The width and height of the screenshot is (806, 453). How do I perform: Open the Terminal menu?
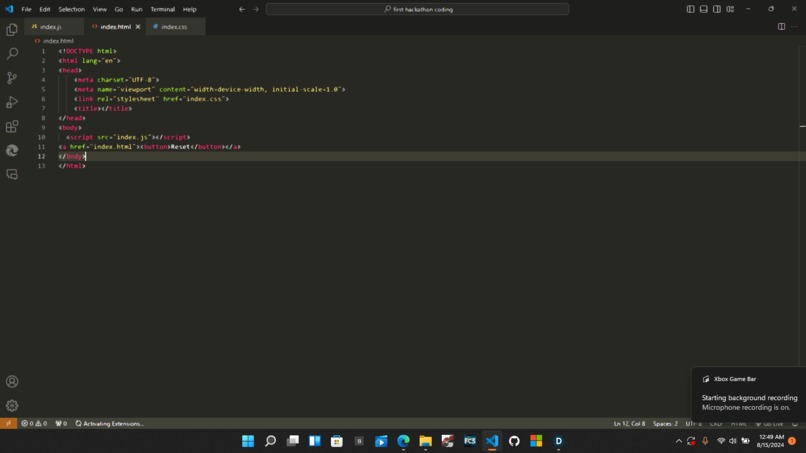[162, 9]
